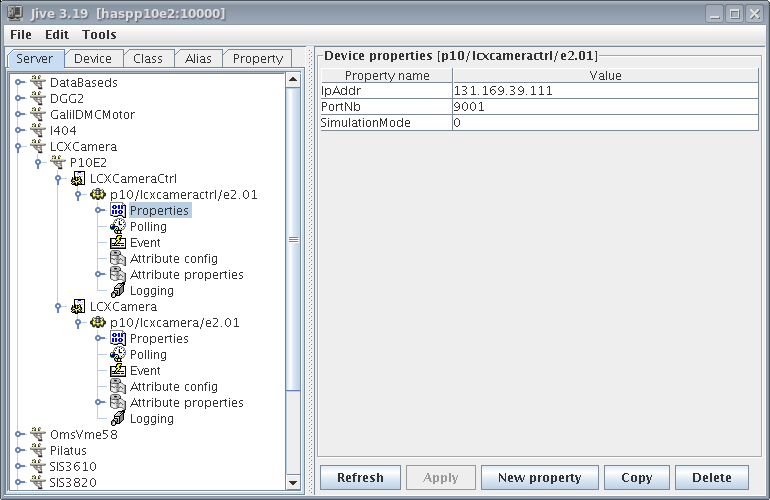Maximize the Jive window

tap(735, 14)
